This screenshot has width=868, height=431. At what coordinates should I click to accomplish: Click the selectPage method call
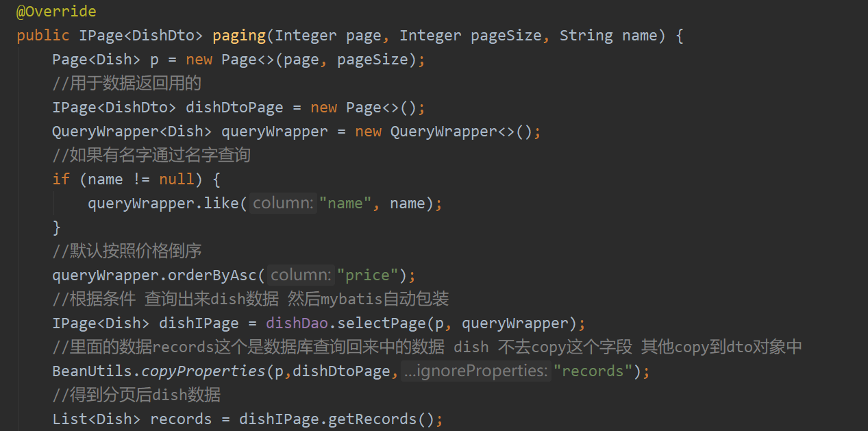tap(381, 323)
